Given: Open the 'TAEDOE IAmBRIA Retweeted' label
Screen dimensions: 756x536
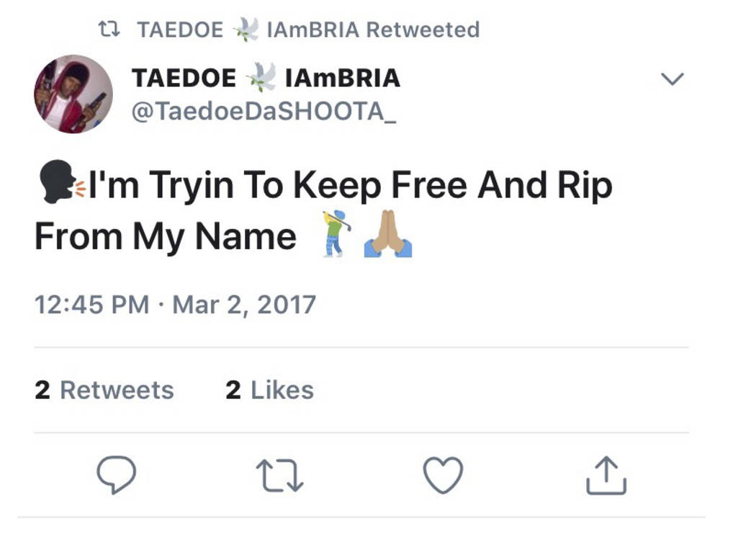Looking at the screenshot, I should 308,30.
